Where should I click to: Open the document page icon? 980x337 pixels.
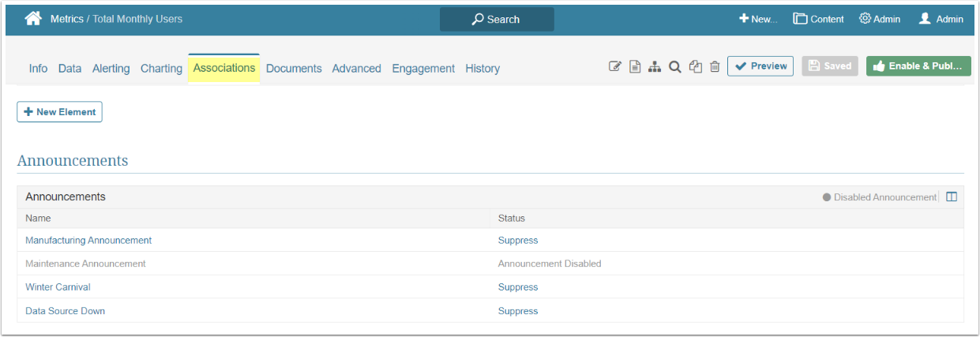(x=635, y=67)
